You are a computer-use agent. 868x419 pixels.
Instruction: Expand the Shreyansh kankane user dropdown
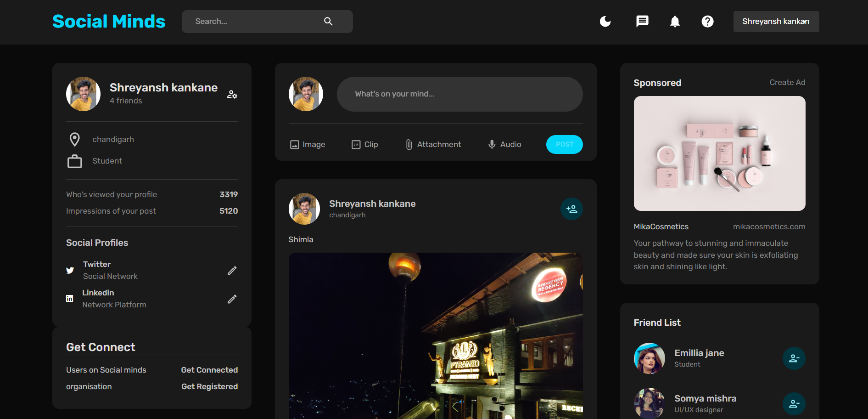[x=776, y=22]
